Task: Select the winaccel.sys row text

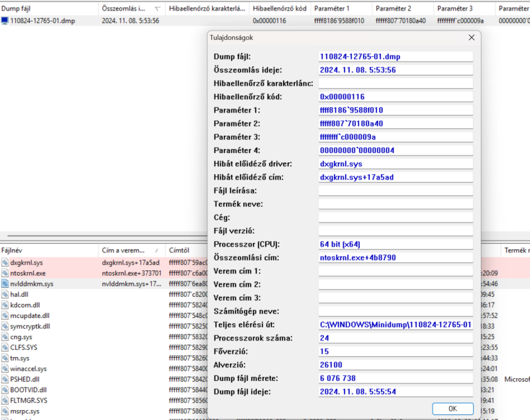Action: 28,368
